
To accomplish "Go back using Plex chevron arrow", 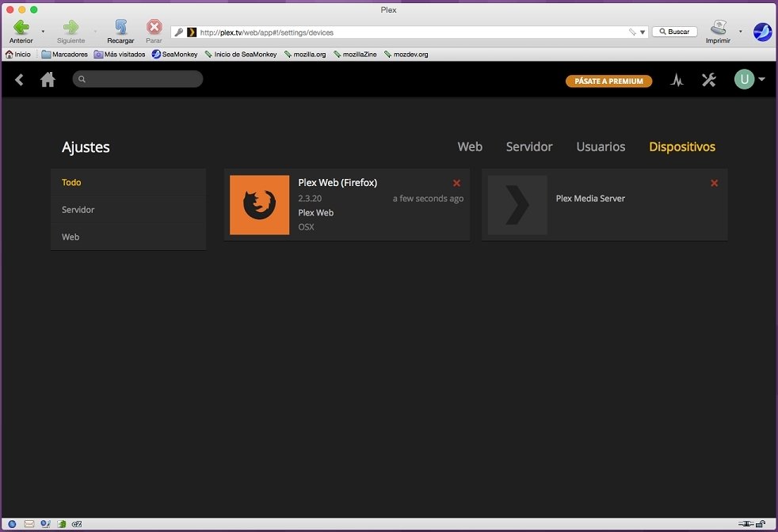I will pyautogui.click(x=19, y=79).
